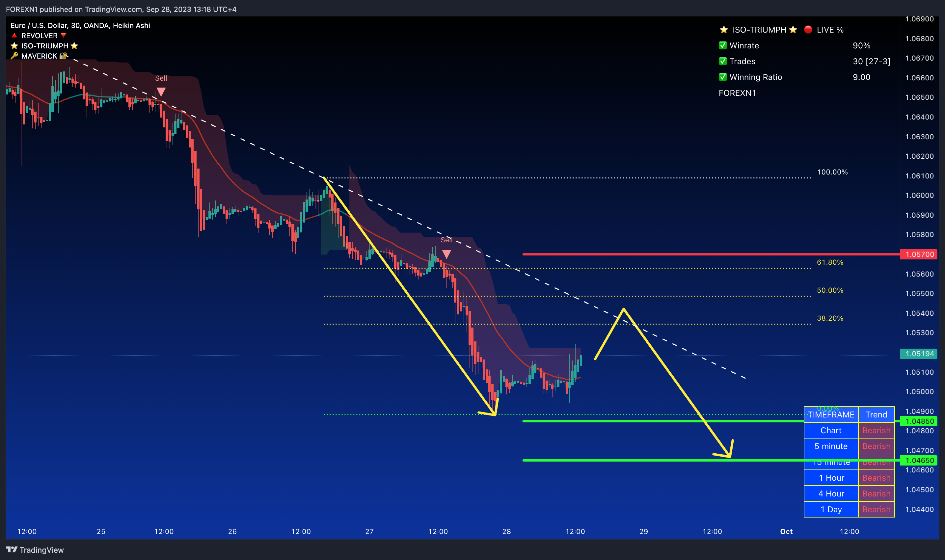
Task: Click the MAVERICK indicator legend
Action: (x=39, y=56)
